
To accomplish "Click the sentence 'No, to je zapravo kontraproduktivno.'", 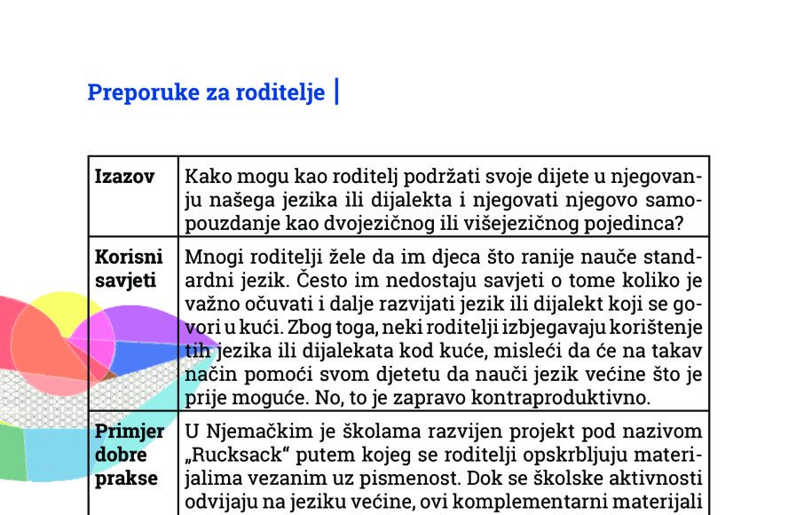I will tap(482, 398).
